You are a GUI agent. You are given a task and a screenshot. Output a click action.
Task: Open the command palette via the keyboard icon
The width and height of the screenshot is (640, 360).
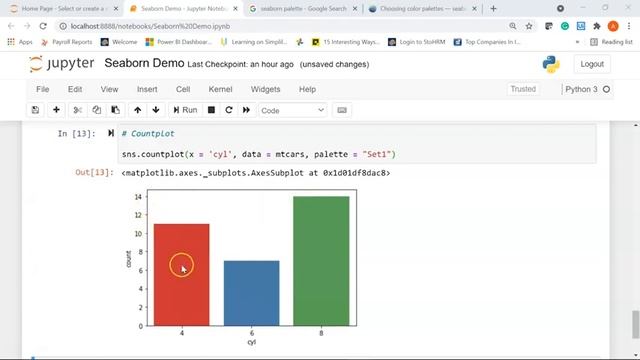(x=342, y=110)
